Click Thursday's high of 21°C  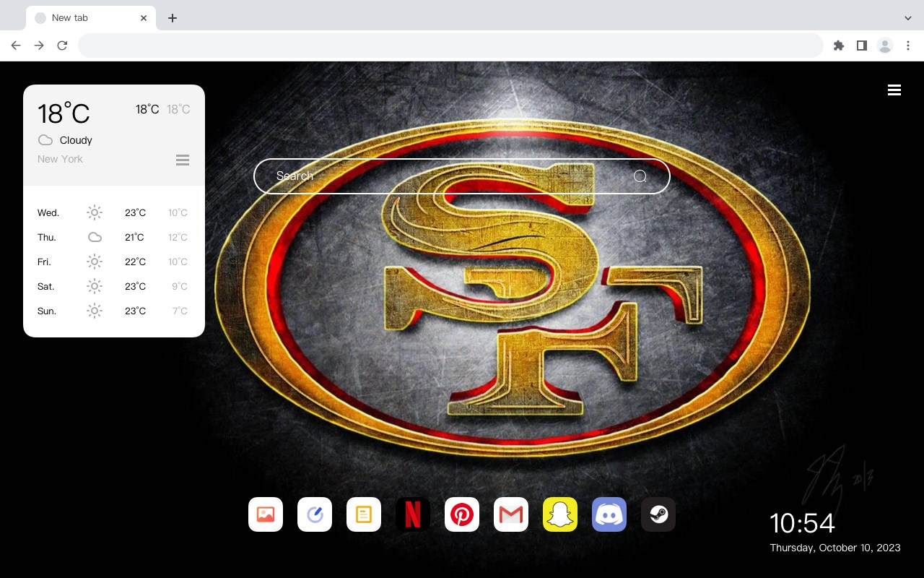[134, 237]
